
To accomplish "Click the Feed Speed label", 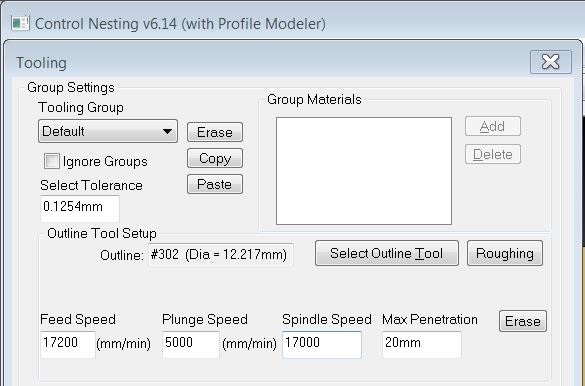I will coord(78,320).
